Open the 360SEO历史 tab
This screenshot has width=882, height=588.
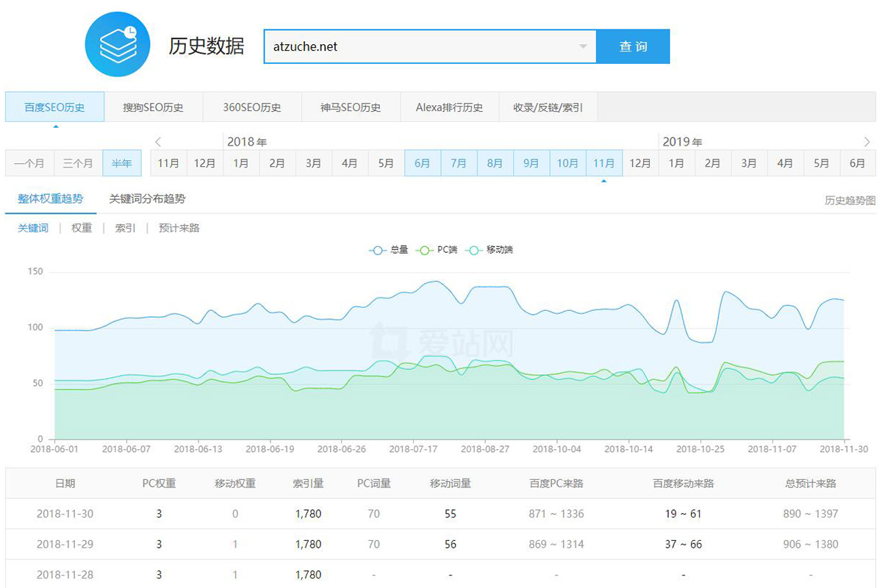[252, 107]
